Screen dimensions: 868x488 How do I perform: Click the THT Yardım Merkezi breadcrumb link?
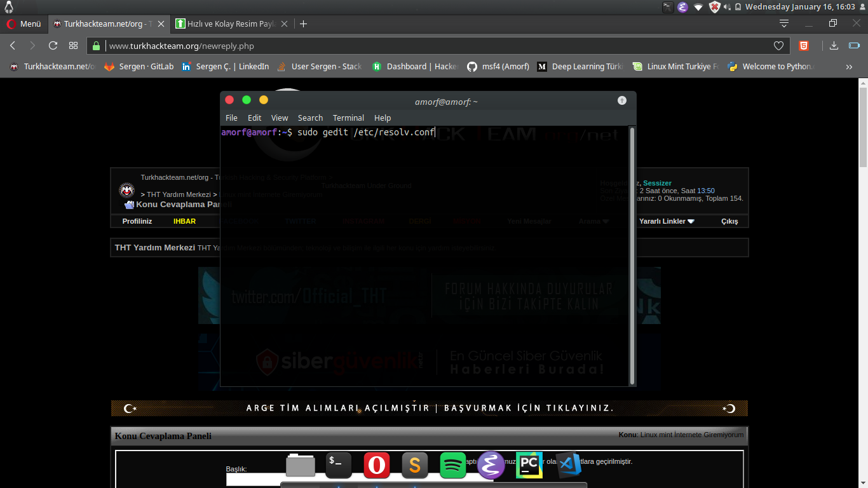pos(179,194)
